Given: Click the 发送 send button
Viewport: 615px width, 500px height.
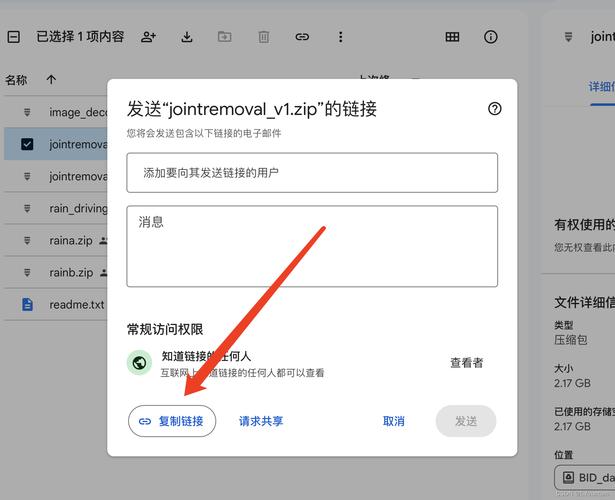Looking at the screenshot, I should (x=466, y=421).
